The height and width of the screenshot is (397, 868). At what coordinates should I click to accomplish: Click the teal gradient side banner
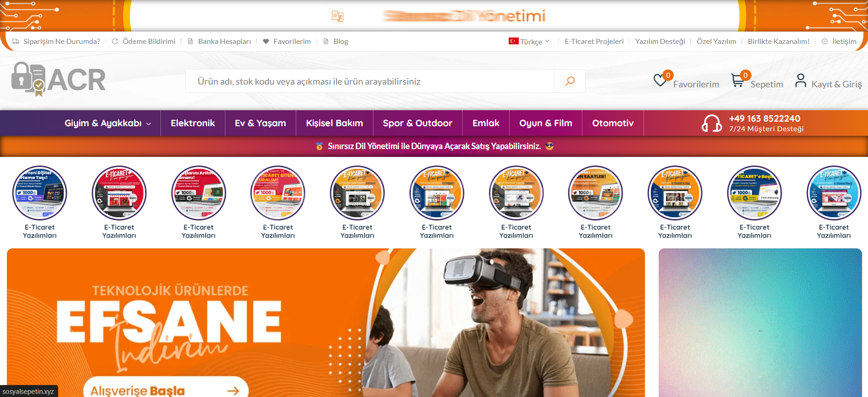[x=760, y=322]
